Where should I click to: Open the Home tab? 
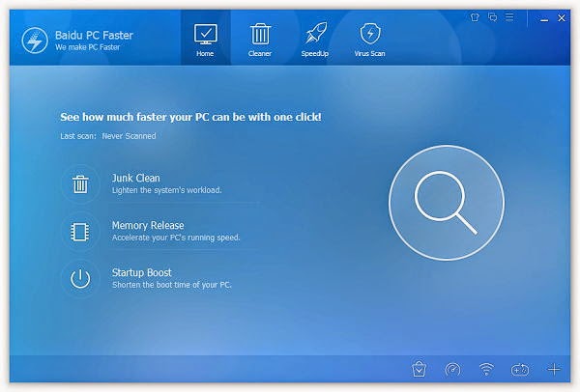click(x=206, y=39)
